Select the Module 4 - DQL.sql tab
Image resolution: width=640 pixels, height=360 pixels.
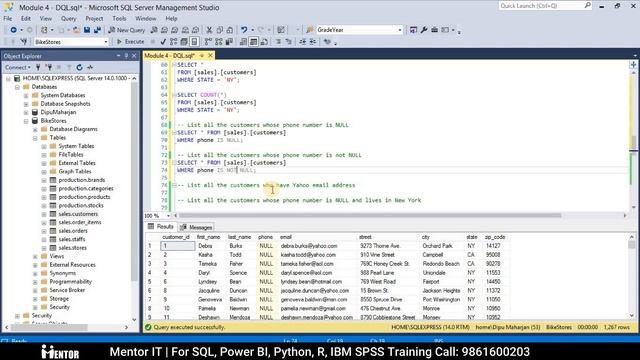170,56
